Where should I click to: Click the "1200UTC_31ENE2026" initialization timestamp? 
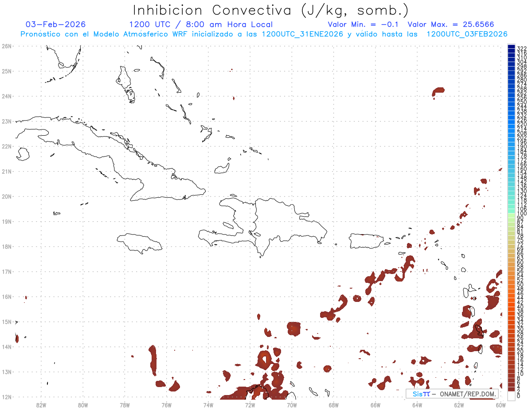(x=302, y=34)
